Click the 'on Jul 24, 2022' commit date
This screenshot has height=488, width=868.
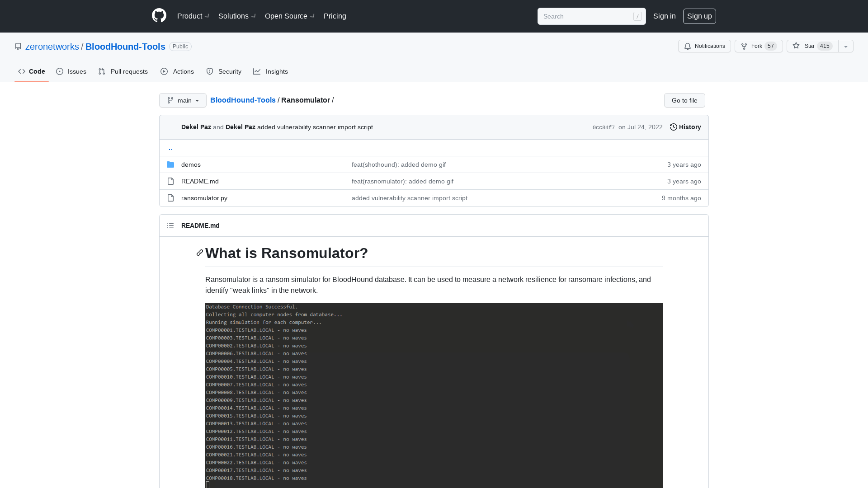coord(641,127)
